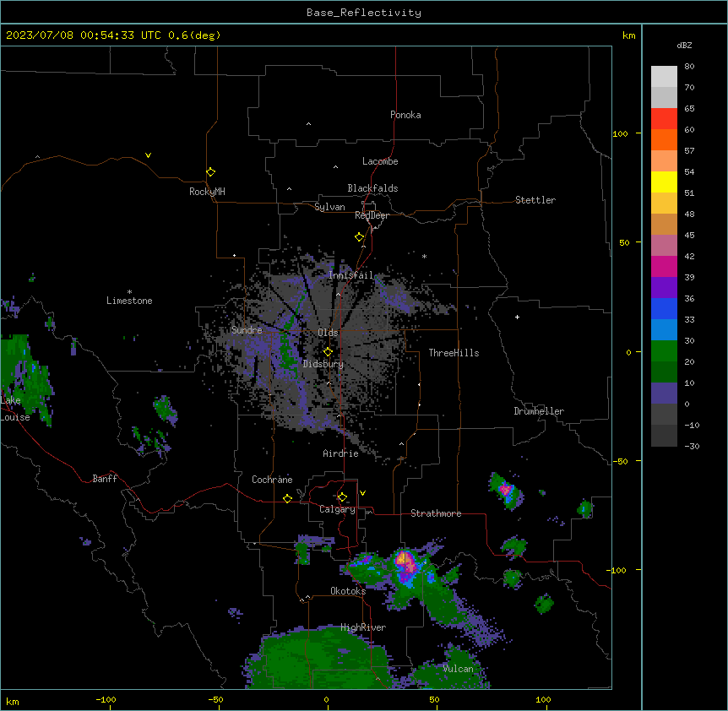
Task: Click the Didsbury town label
Action: click(x=323, y=364)
